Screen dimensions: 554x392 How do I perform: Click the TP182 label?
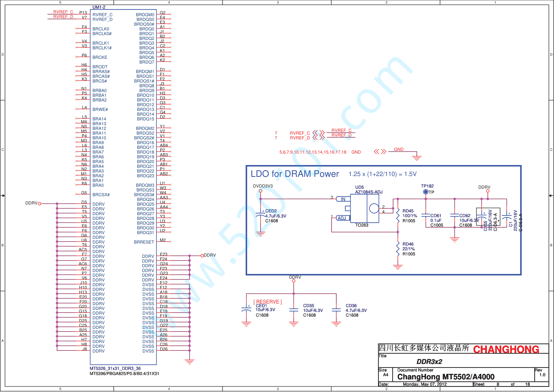coord(427,186)
